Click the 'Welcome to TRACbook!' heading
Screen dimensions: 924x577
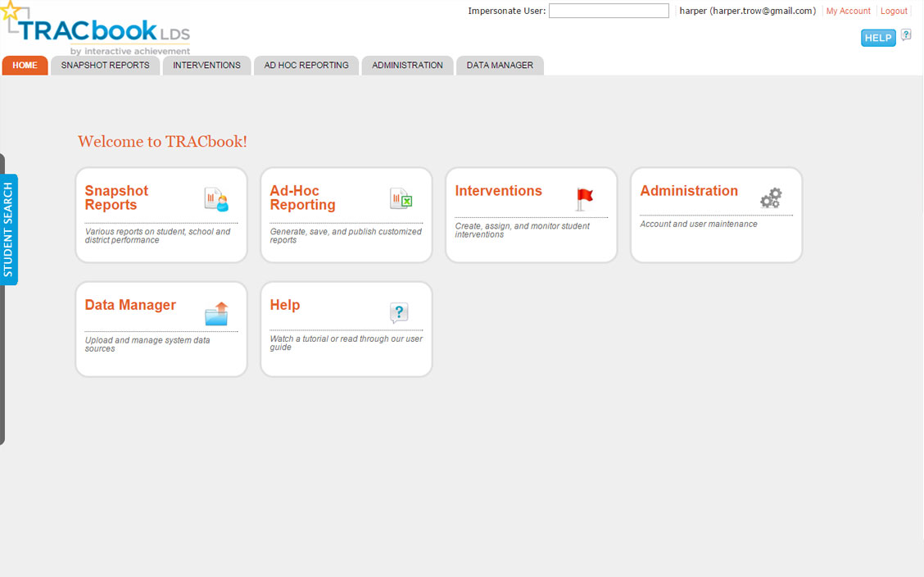coord(162,142)
